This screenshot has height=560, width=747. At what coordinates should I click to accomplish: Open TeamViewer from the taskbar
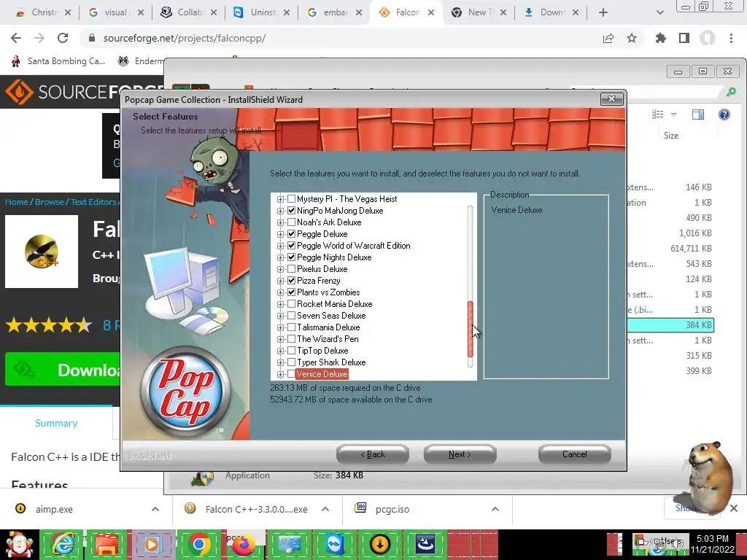(x=334, y=544)
